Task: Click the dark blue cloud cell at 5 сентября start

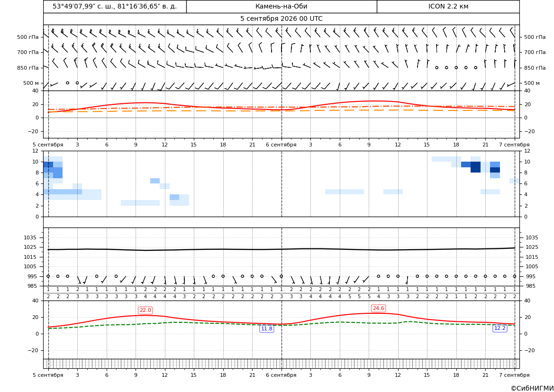Action: 48,164
